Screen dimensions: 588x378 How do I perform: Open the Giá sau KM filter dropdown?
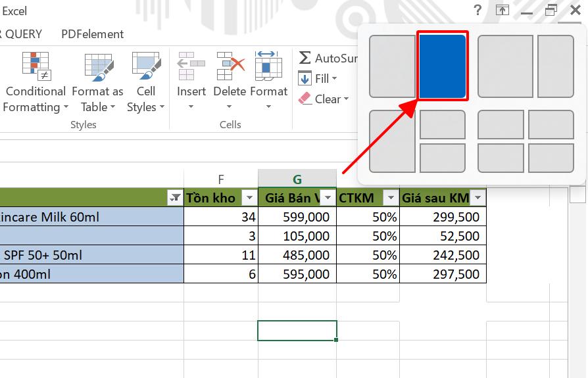[x=478, y=197]
